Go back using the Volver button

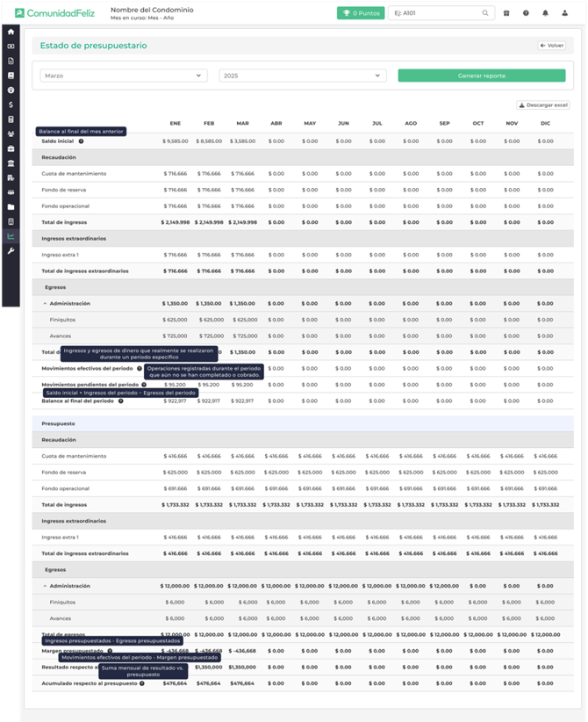(x=551, y=45)
